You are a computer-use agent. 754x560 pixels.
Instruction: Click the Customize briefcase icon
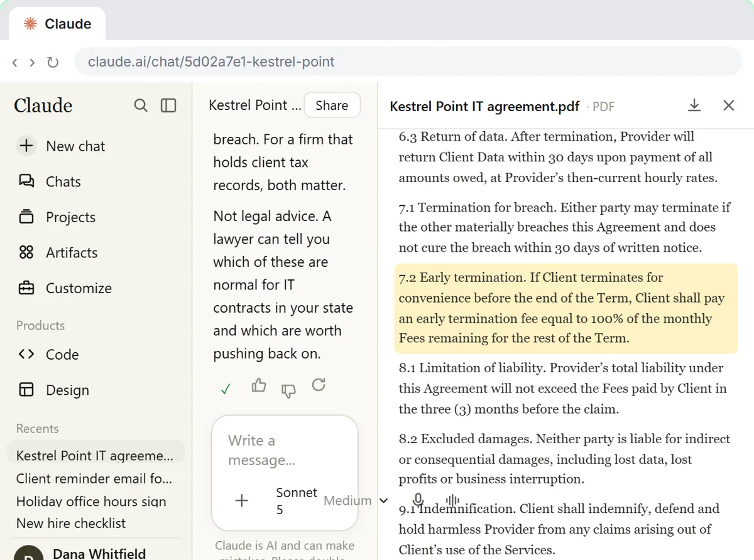pos(26,288)
